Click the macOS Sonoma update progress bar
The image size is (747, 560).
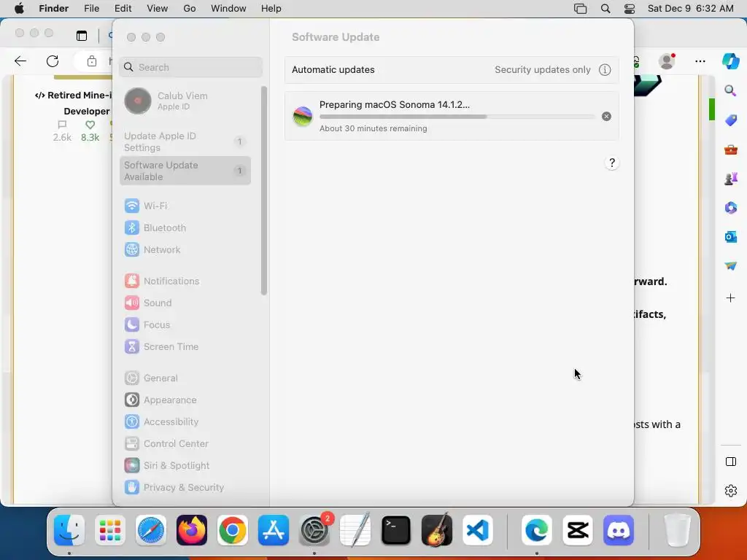pos(457,117)
